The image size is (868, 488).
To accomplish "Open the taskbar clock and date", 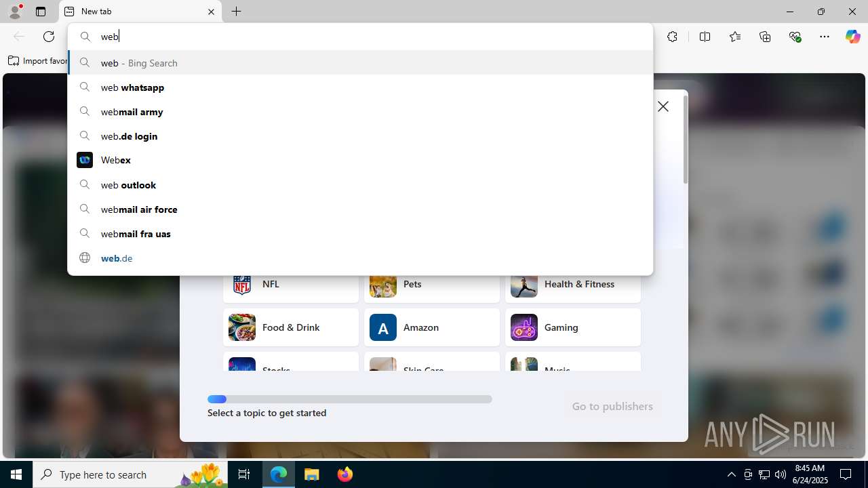I will [x=811, y=474].
